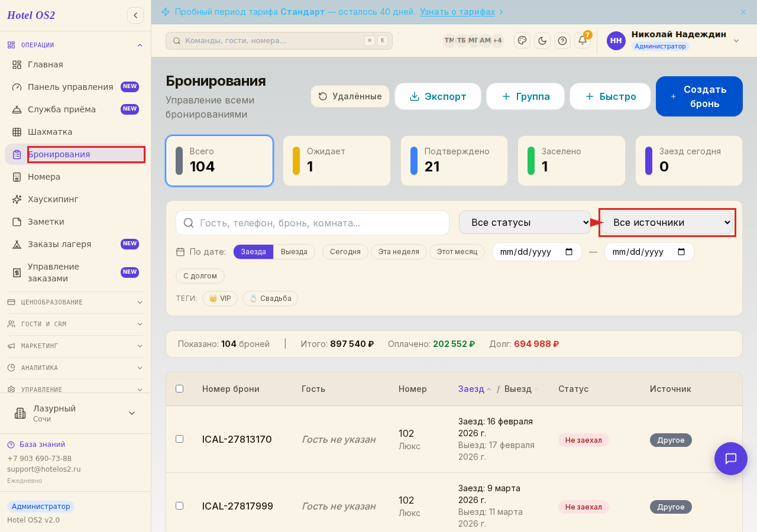The width and height of the screenshot is (757, 532).
Task: Open the help question mark icon
Action: coord(562,40)
